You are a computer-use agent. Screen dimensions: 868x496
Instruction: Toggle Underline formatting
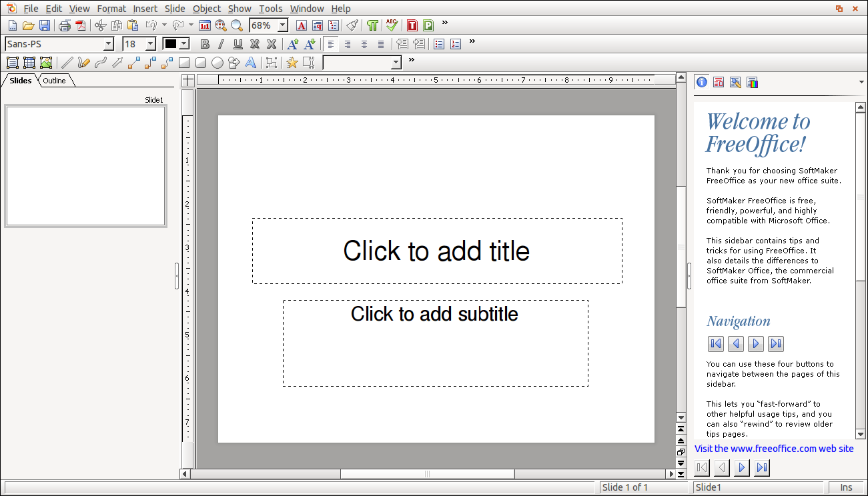238,44
